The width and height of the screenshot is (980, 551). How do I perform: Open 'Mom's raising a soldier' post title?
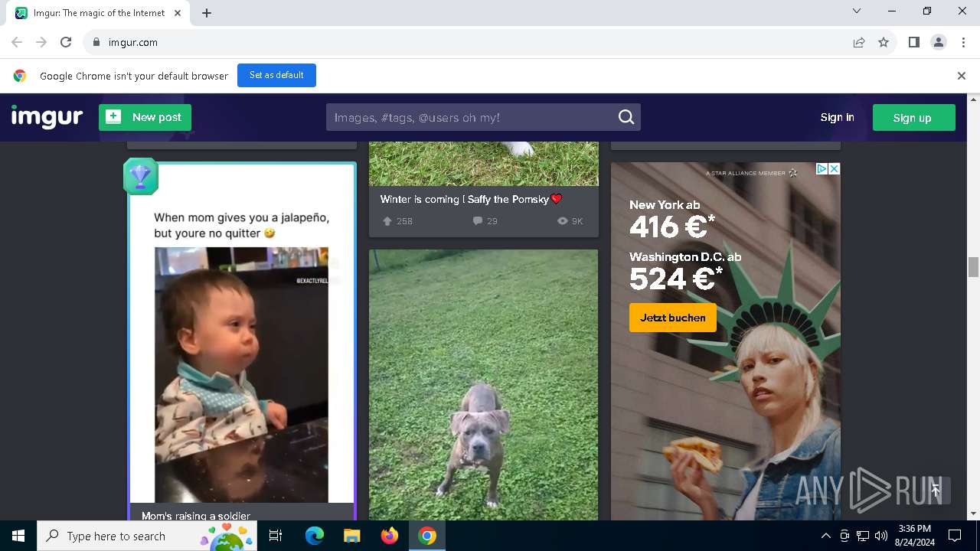pos(196,516)
